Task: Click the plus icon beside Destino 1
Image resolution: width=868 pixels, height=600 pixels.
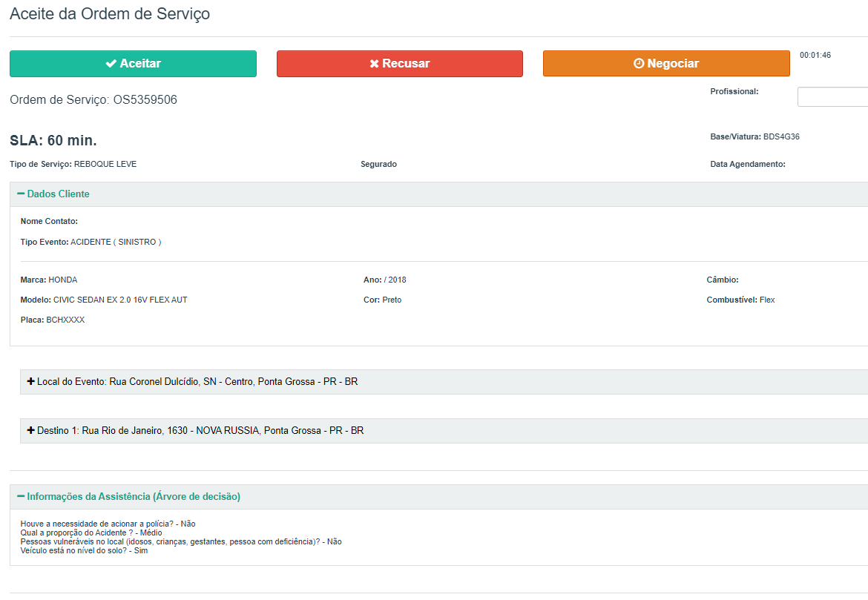Action: [x=31, y=431]
